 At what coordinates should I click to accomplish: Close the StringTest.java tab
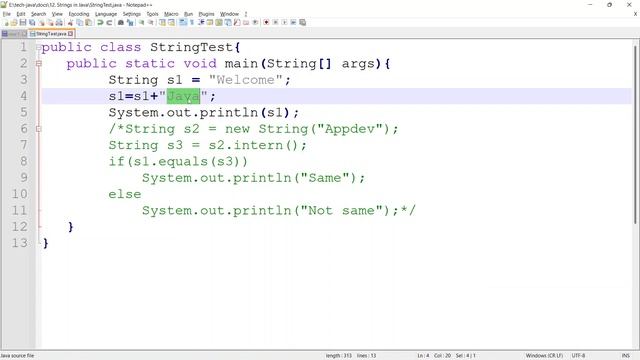pos(71,34)
